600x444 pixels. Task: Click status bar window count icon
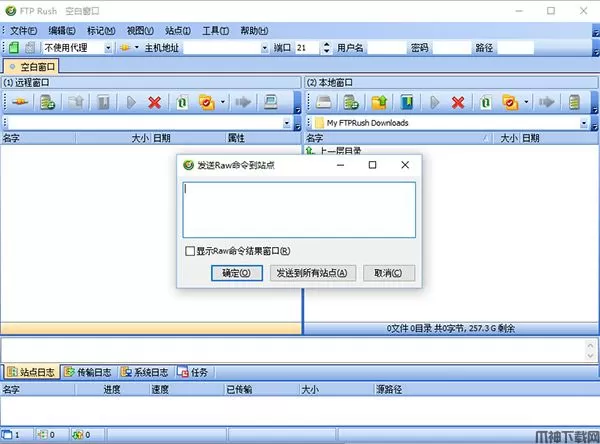tap(7, 435)
